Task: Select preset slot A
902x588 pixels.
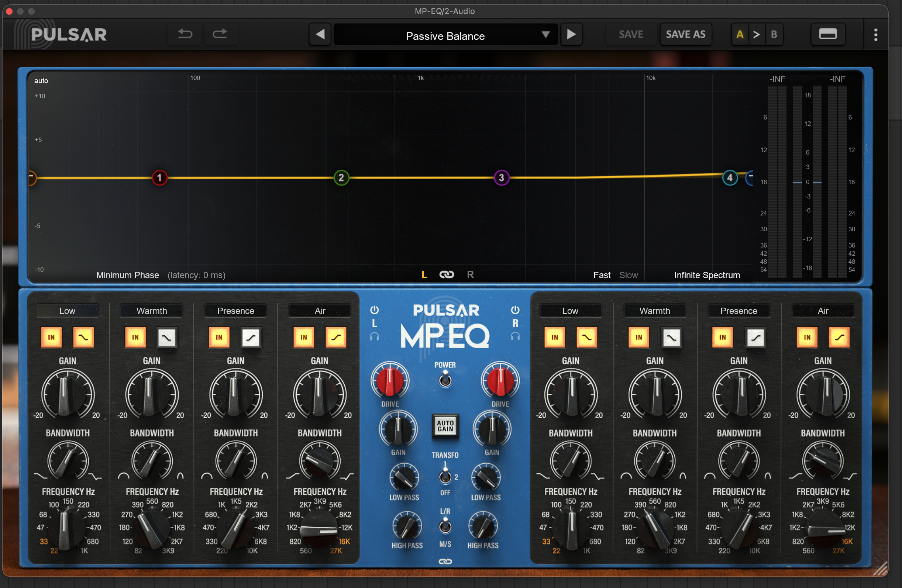Action: [739, 34]
